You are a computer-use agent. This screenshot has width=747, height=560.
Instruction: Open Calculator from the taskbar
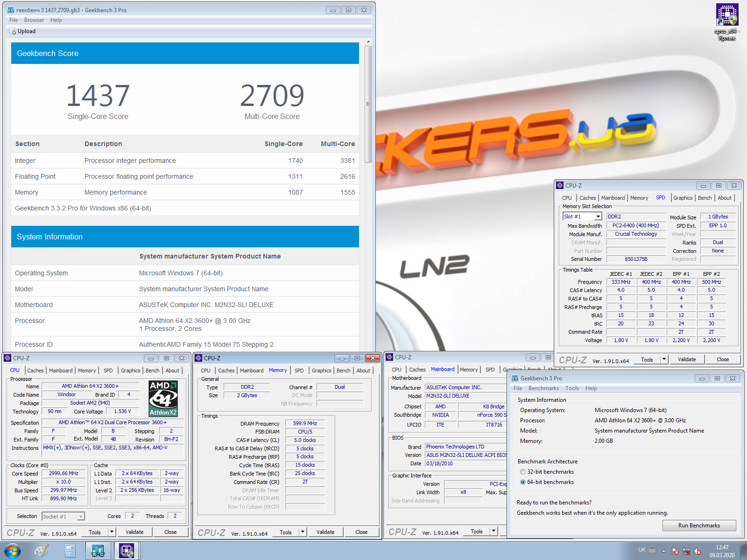click(70, 551)
